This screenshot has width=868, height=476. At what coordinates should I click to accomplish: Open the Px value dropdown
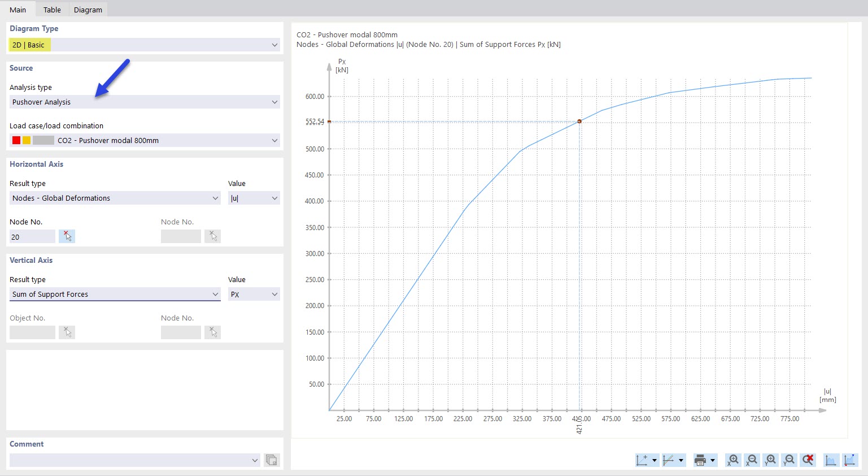point(254,294)
